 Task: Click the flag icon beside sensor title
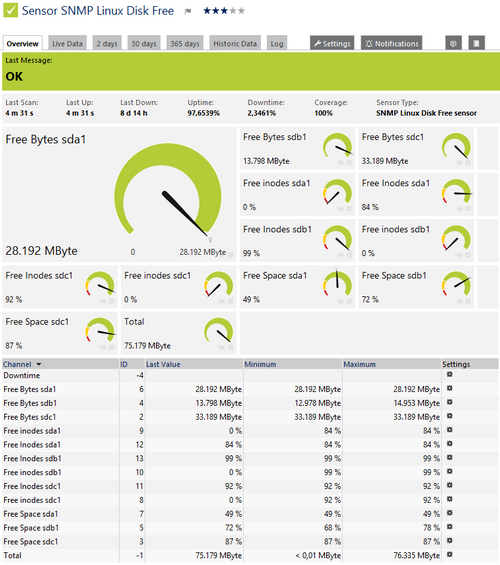pyautogui.click(x=188, y=12)
